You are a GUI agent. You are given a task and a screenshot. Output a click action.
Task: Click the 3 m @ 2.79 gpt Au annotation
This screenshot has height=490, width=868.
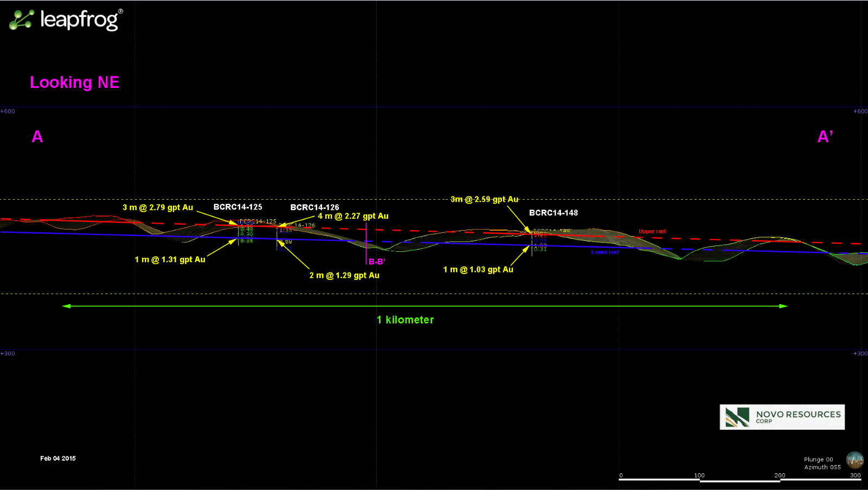click(158, 207)
